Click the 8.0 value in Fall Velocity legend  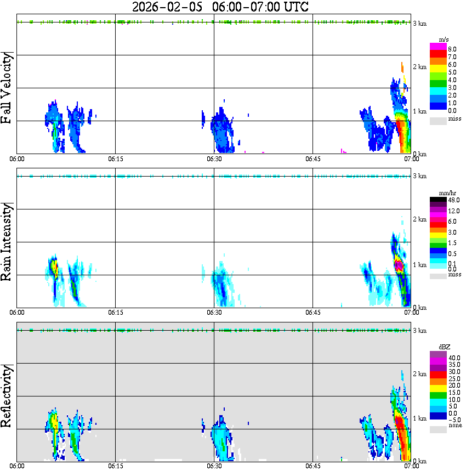click(452, 49)
